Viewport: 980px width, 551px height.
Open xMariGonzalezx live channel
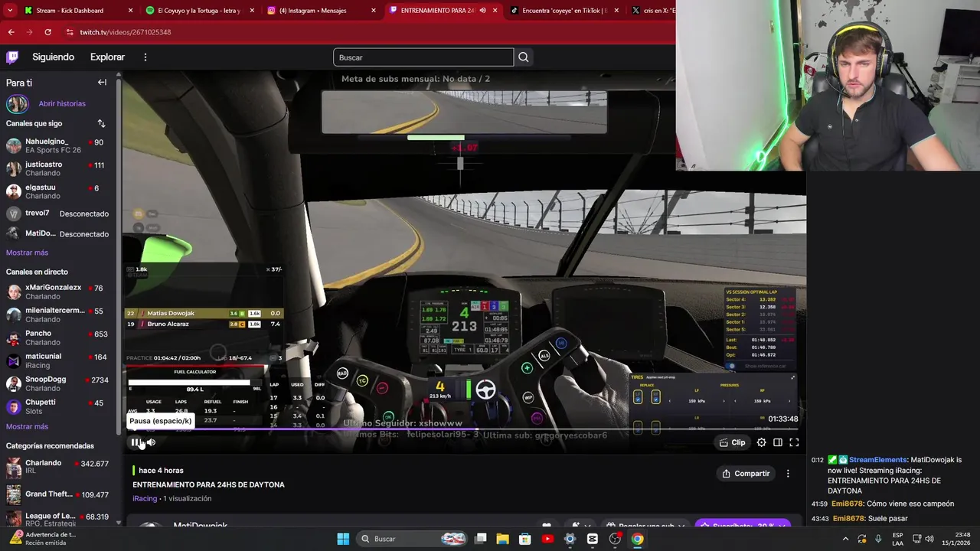coord(57,292)
